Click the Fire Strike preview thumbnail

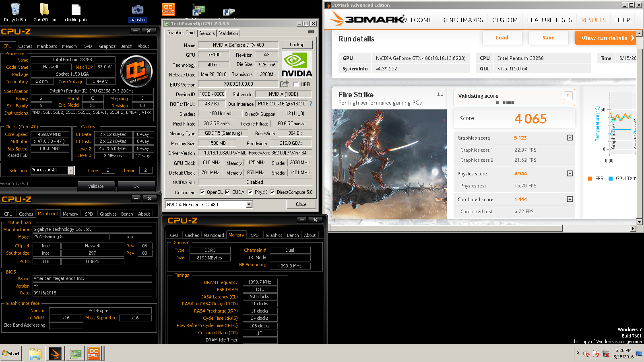[x=389, y=164]
